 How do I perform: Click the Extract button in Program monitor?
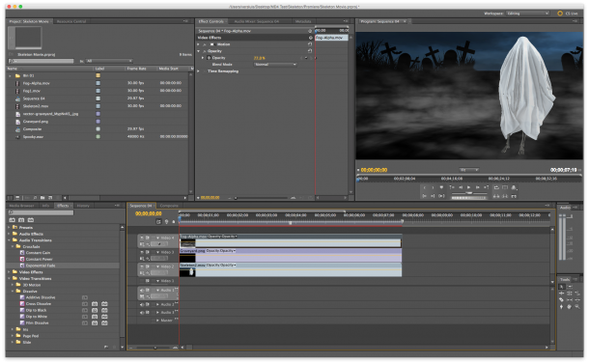[x=505, y=196]
